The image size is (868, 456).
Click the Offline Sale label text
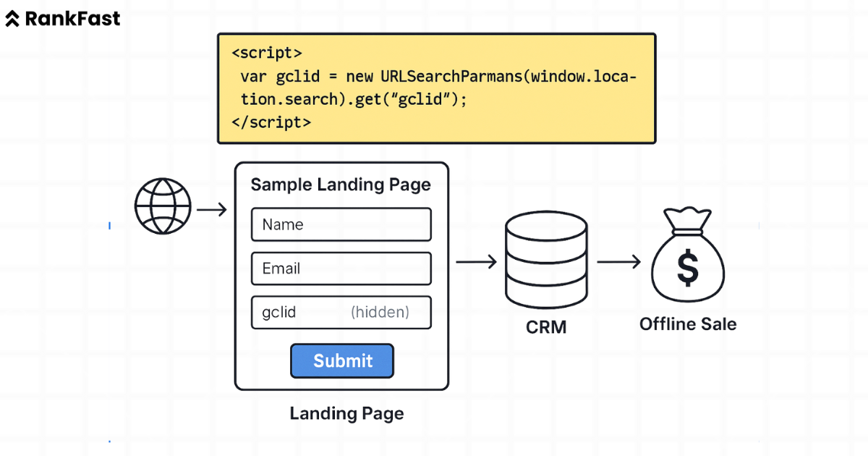687,324
